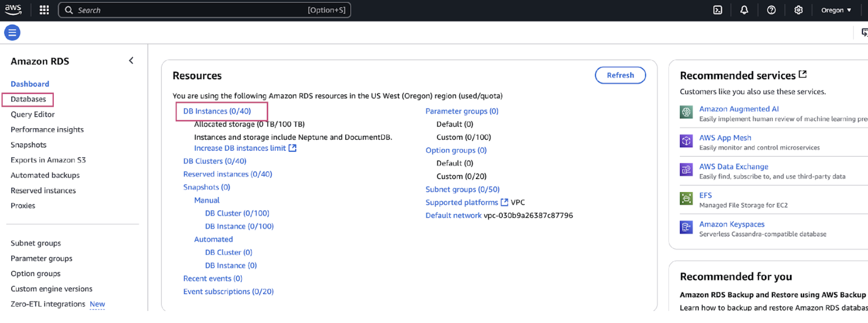Open the Recent events (0) link
Viewport: 868px width, 323px height.
click(x=213, y=278)
